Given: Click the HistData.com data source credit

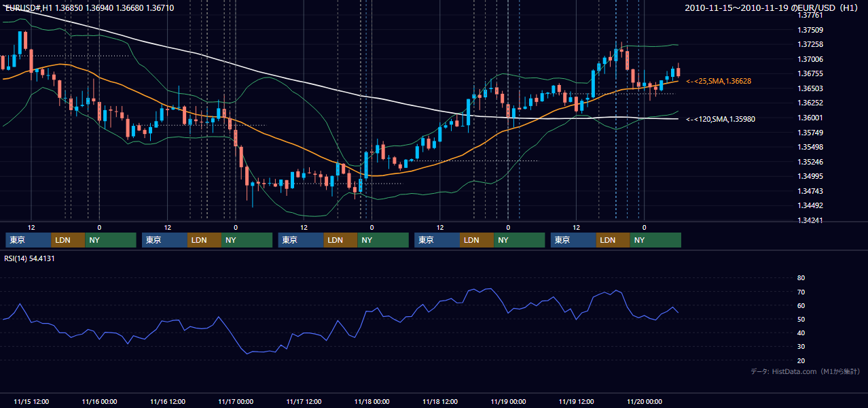Looking at the screenshot, I should [x=805, y=371].
